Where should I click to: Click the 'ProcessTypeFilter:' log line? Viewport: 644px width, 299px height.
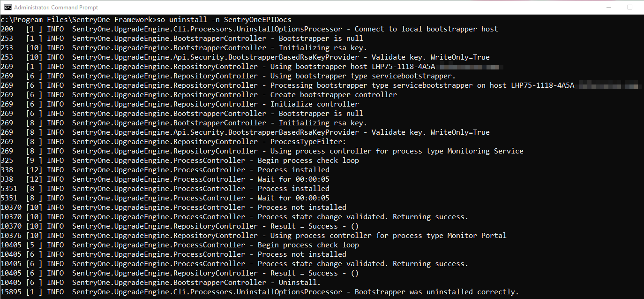308,142
